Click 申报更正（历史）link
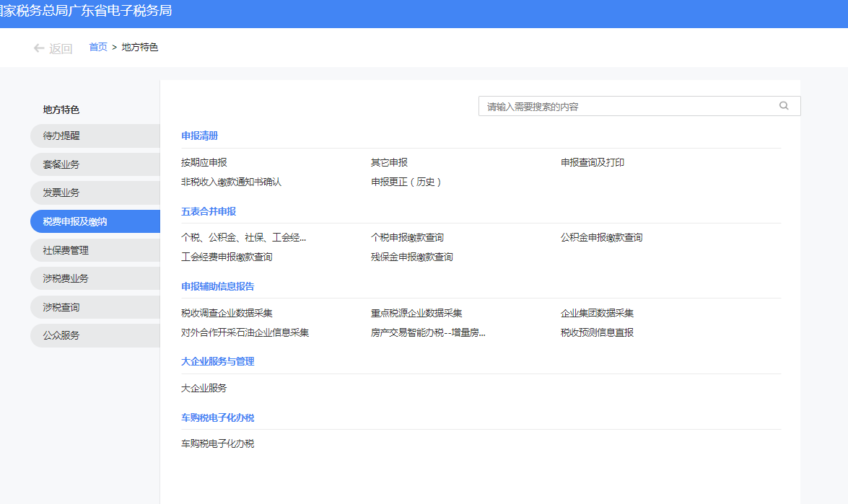 click(x=406, y=182)
